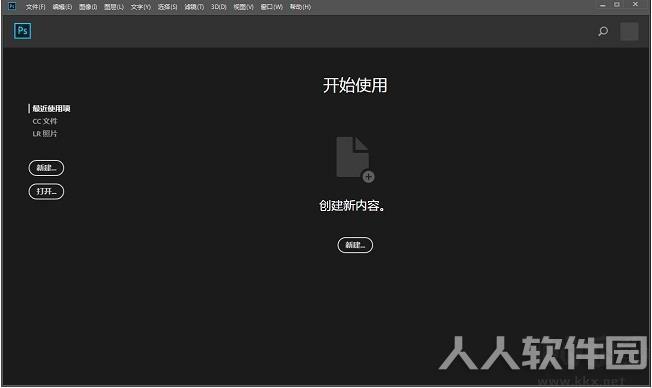Click the 打开... button in left sidebar
652x388 pixels.
tap(46, 191)
